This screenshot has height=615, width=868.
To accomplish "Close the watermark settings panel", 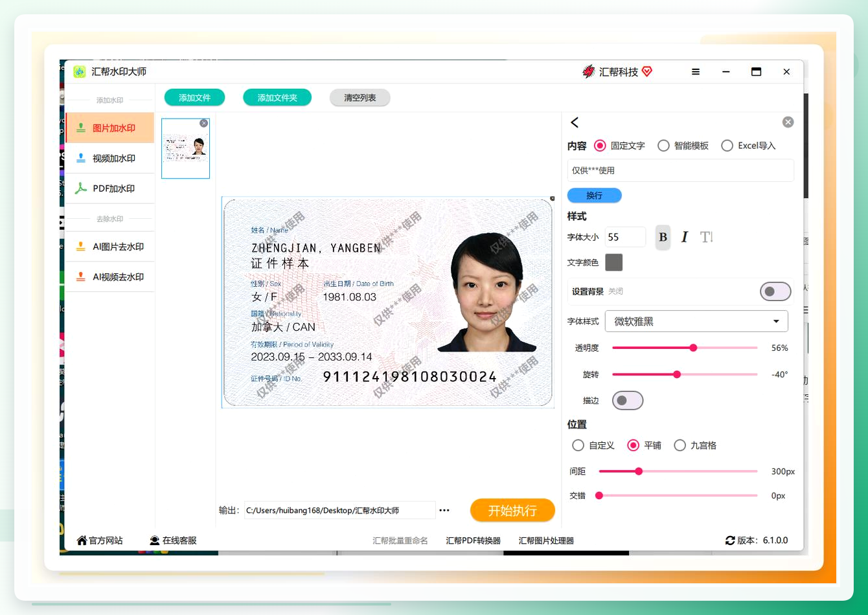I will (x=788, y=122).
